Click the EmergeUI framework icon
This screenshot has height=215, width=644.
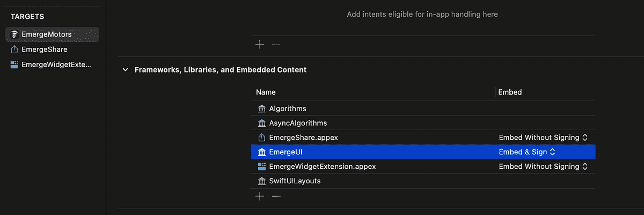click(262, 152)
